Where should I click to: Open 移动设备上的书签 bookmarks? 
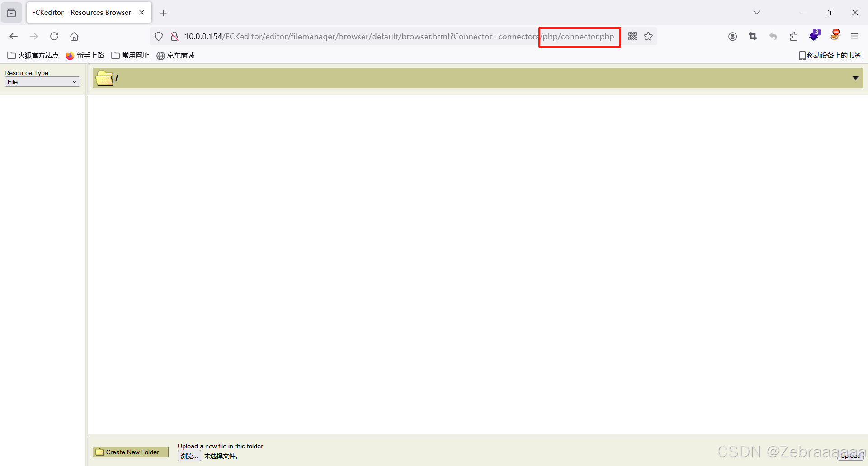[x=830, y=55]
